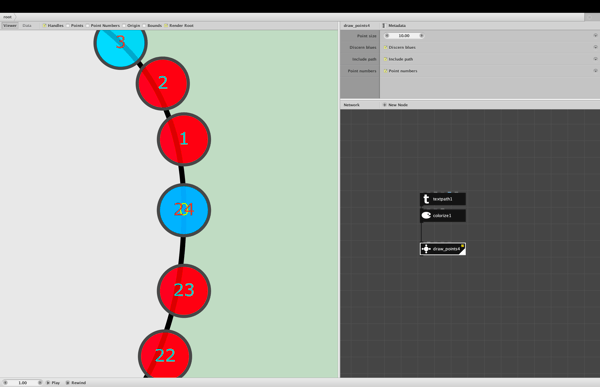Click the Point size value field

404,36
